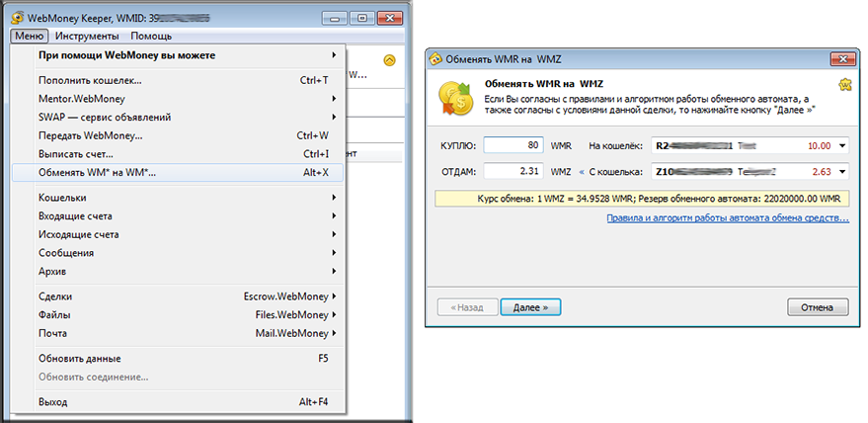Select Передать WebMoney... menu entry
Image resolution: width=868 pixels, height=423 pixels.
pos(177,135)
